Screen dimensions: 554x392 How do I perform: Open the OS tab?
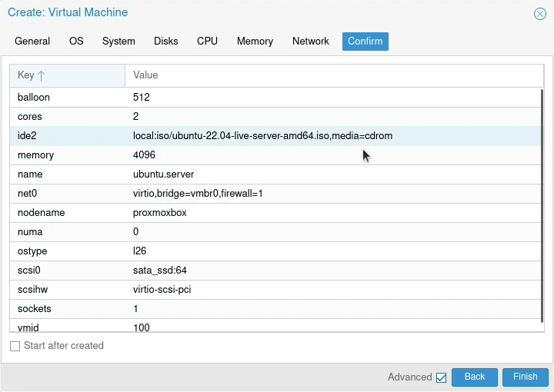coord(76,42)
